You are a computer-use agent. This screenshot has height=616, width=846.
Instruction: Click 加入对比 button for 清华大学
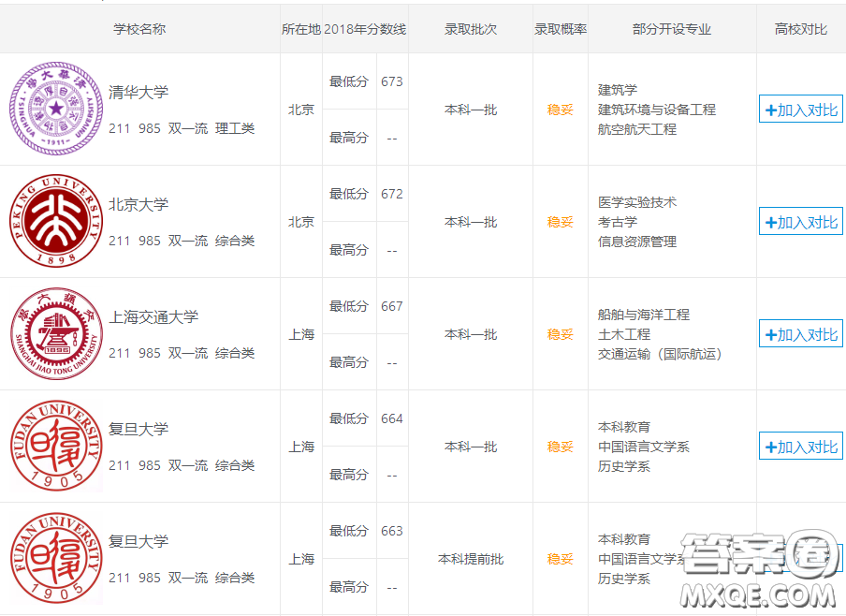point(801,110)
